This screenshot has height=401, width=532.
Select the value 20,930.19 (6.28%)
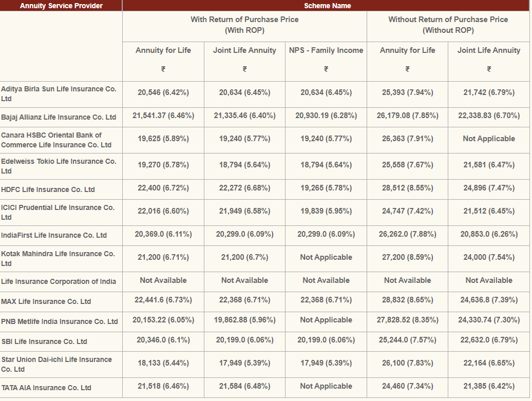(x=326, y=116)
